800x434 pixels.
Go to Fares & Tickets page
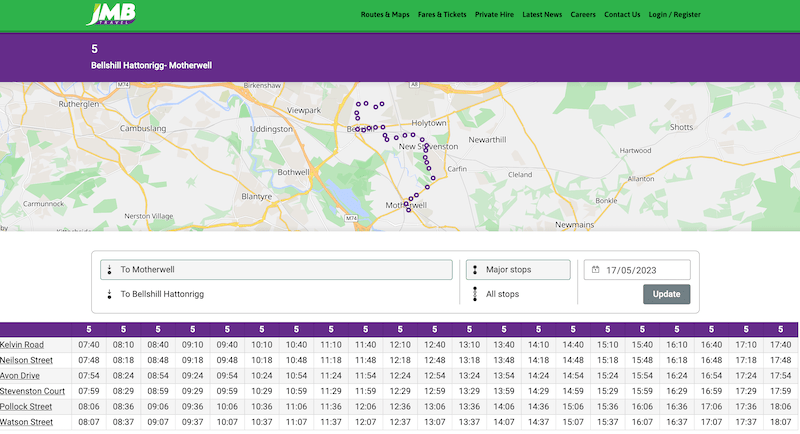441,15
